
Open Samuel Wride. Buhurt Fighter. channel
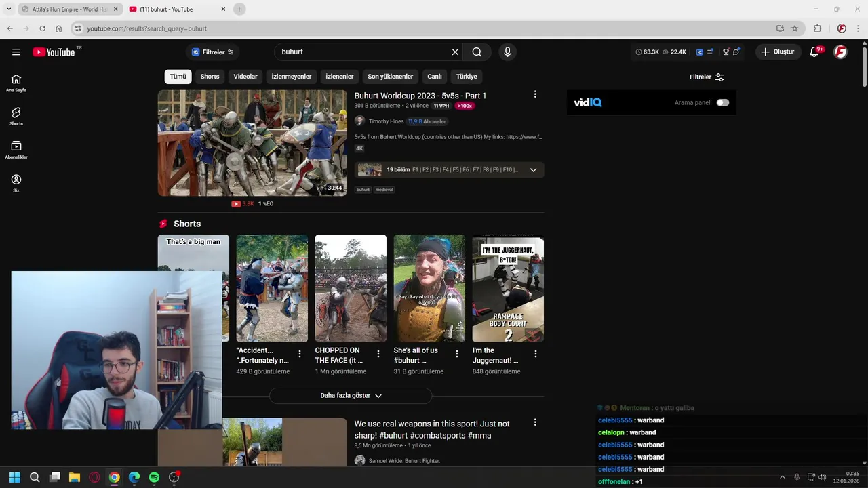pyautogui.click(x=404, y=461)
